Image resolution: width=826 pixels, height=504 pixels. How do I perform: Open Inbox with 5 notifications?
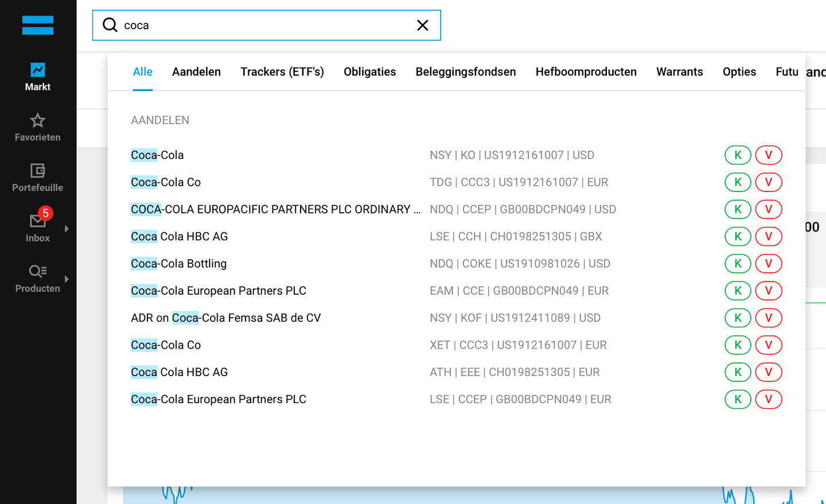[37, 221]
